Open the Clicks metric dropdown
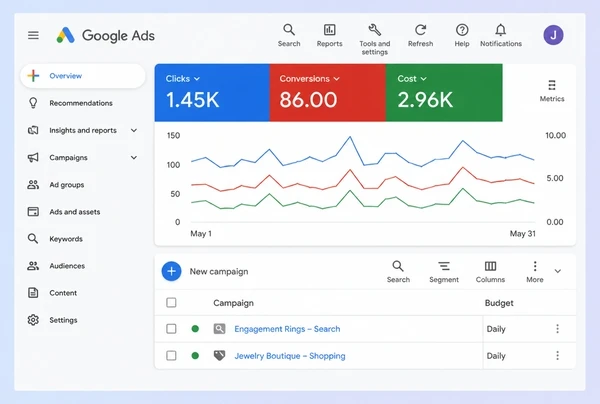The image size is (600, 404). (183, 78)
